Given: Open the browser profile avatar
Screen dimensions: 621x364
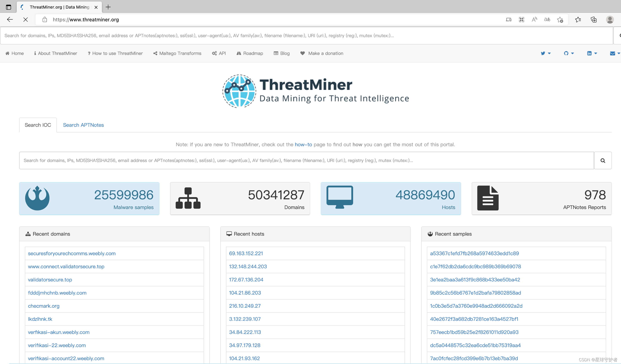Looking at the screenshot, I should (x=610, y=20).
